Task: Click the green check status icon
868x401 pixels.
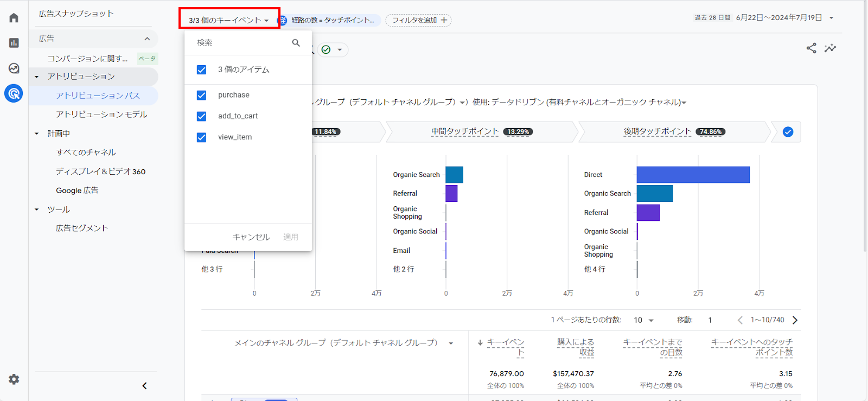Action: click(326, 50)
